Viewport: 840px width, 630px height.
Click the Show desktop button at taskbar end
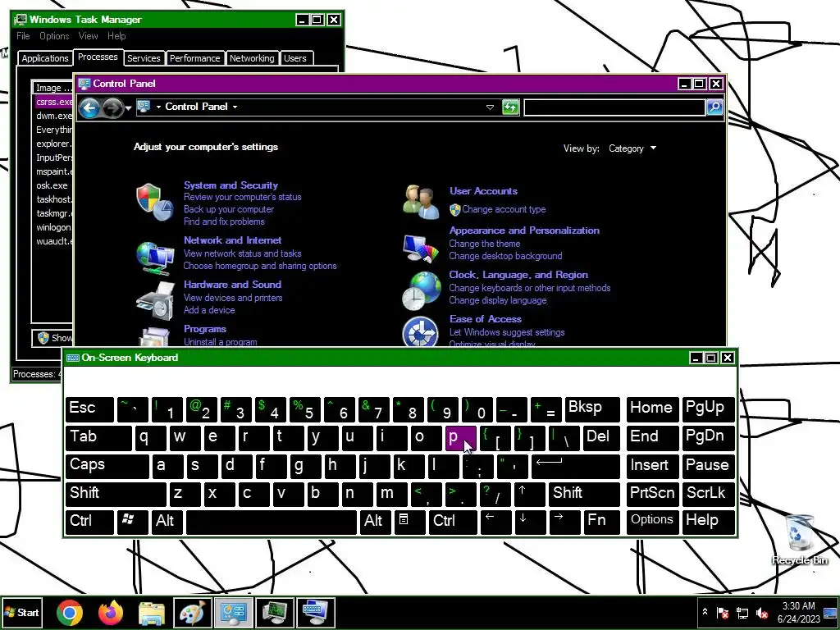click(x=830, y=612)
